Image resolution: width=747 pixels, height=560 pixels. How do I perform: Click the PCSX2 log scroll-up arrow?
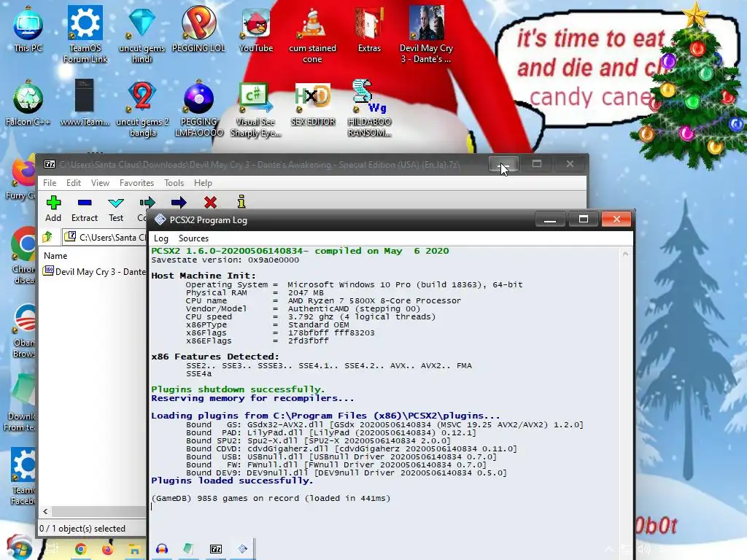click(625, 254)
